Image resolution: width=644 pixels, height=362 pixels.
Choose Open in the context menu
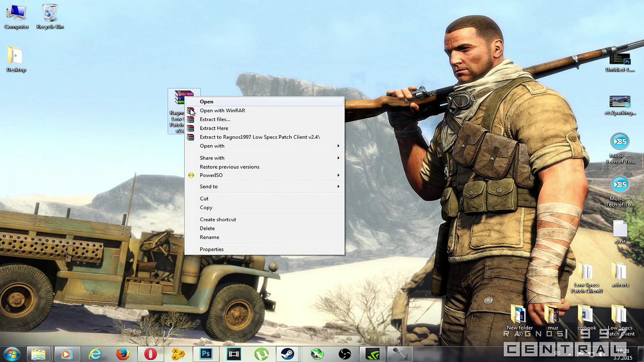pos(265,102)
